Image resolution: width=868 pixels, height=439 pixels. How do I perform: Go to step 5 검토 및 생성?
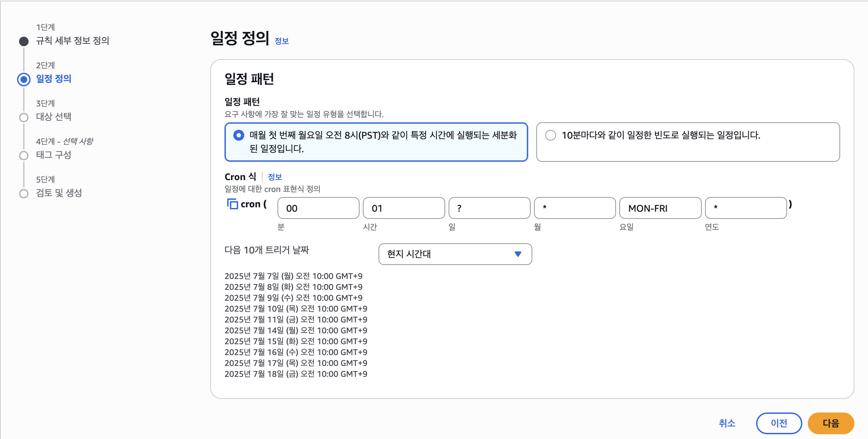59,193
